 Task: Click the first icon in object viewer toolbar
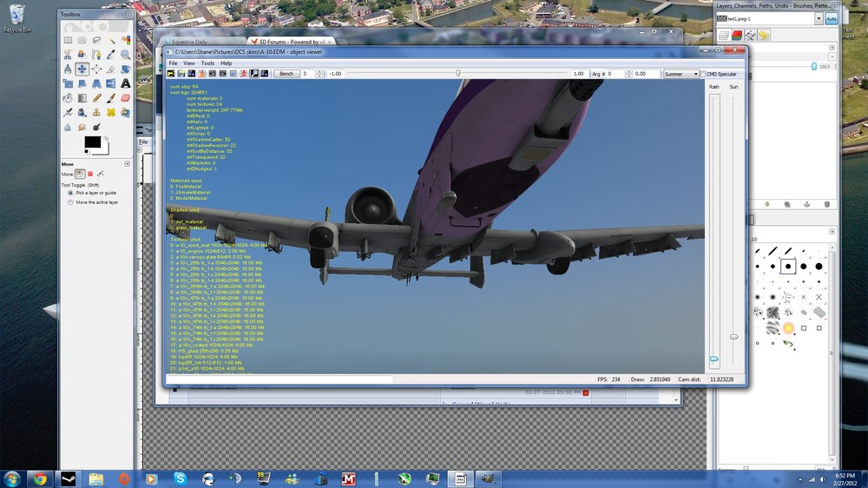170,74
